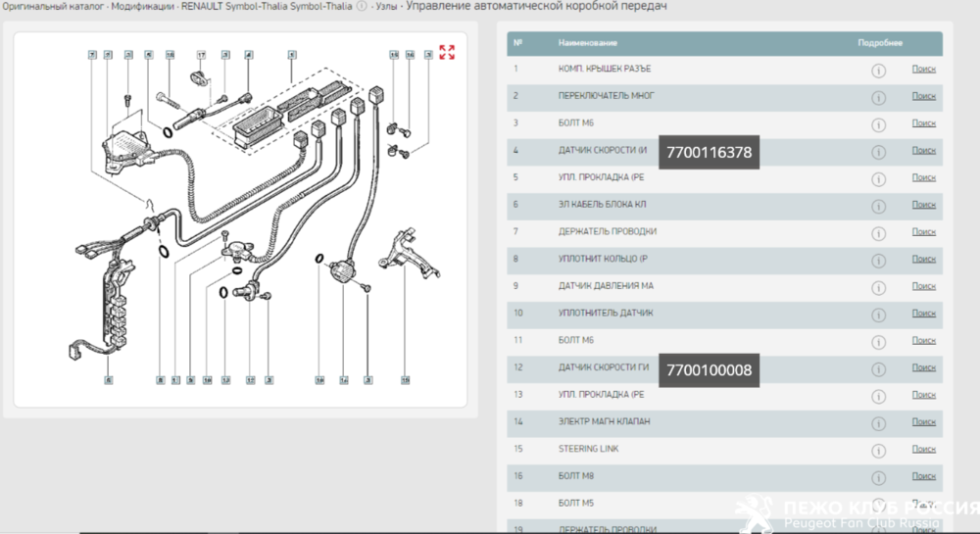Select part name ДЕРЖАТЕЛЬ ПРОВОДКИ row 7

click(607, 231)
